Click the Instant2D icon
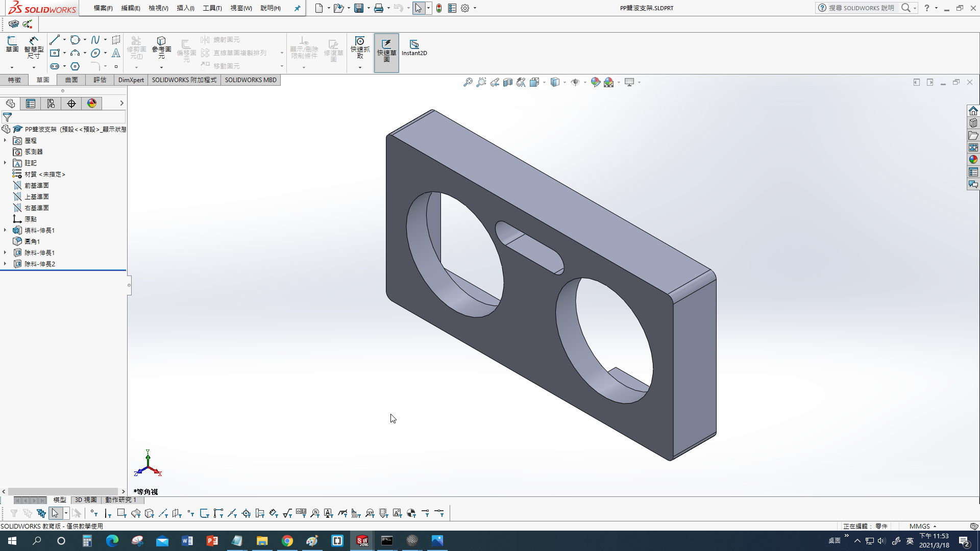Screen dimensions: 980x551 [x=414, y=47]
